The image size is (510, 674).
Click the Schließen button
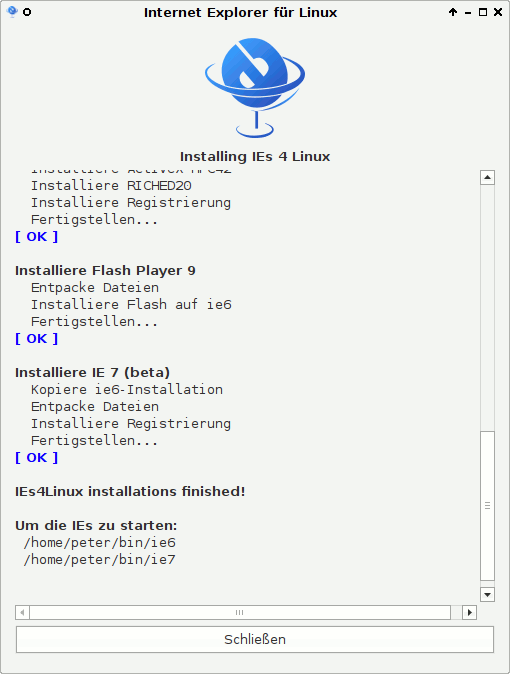(x=255, y=639)
